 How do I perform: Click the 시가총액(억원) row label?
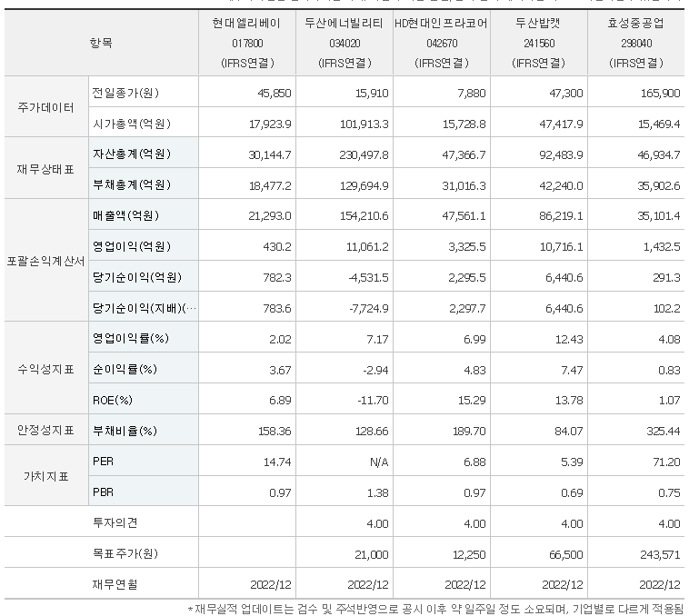click(x=132, y=124)
